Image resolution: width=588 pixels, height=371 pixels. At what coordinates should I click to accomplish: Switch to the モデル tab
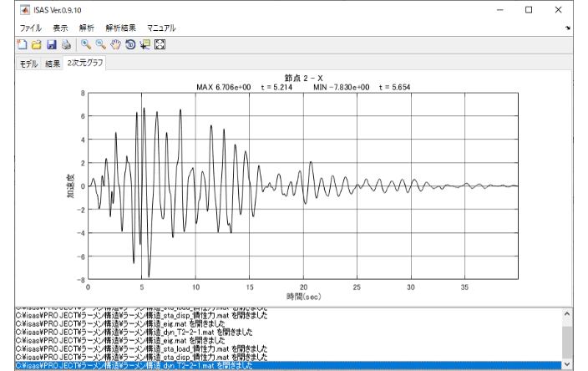(x=29, y=63)
